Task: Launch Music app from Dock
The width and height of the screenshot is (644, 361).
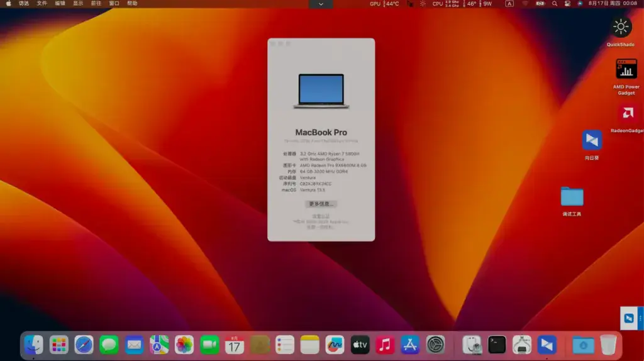Action: click(385, 345)
